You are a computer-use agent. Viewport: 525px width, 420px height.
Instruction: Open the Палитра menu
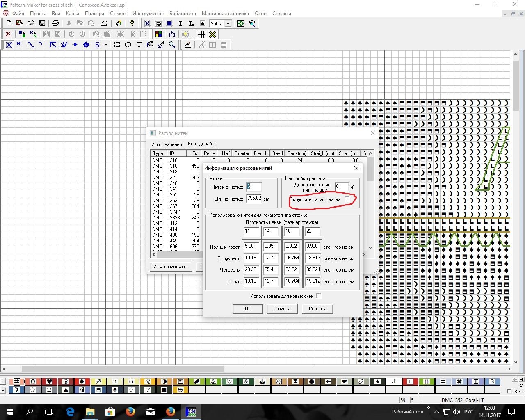[x=94, y=14]
